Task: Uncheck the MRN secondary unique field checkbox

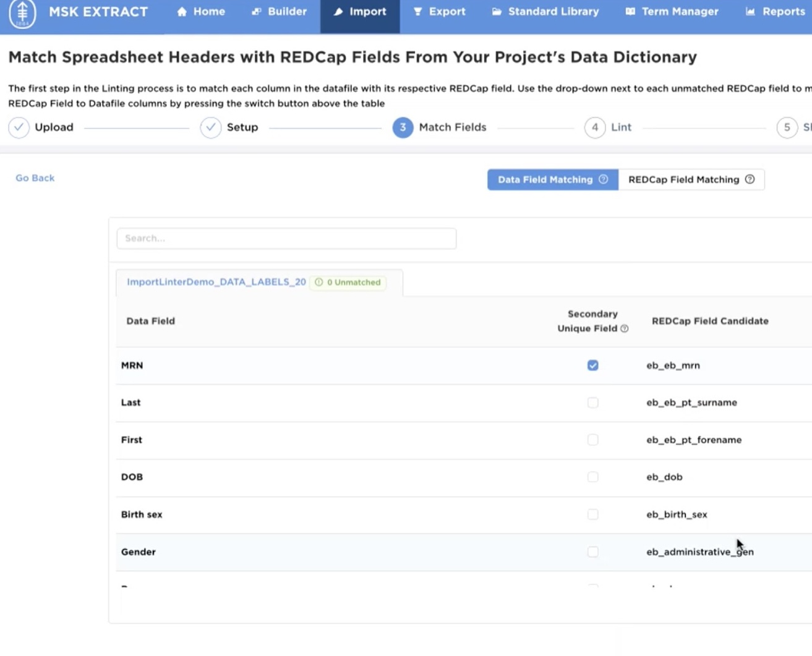Action: tap(592, 365)
